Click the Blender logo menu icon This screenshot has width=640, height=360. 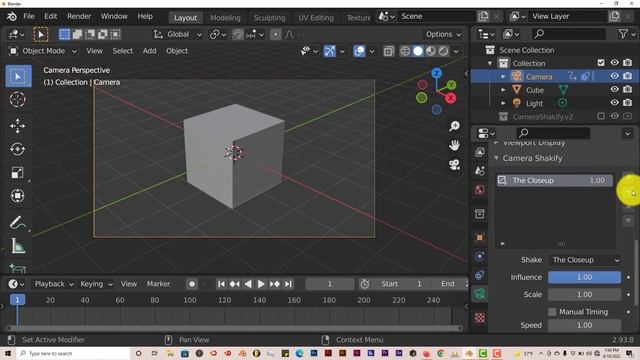[x=12, y=16]
